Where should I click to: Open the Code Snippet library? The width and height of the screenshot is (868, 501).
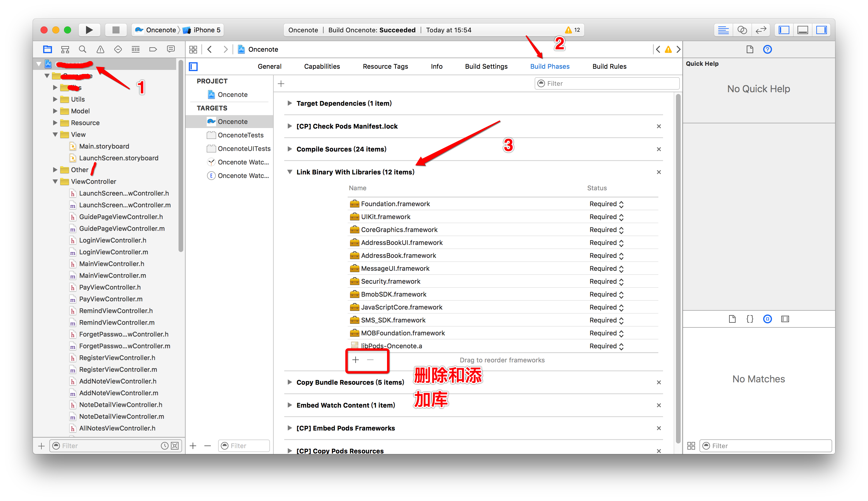tap(750, 319)
